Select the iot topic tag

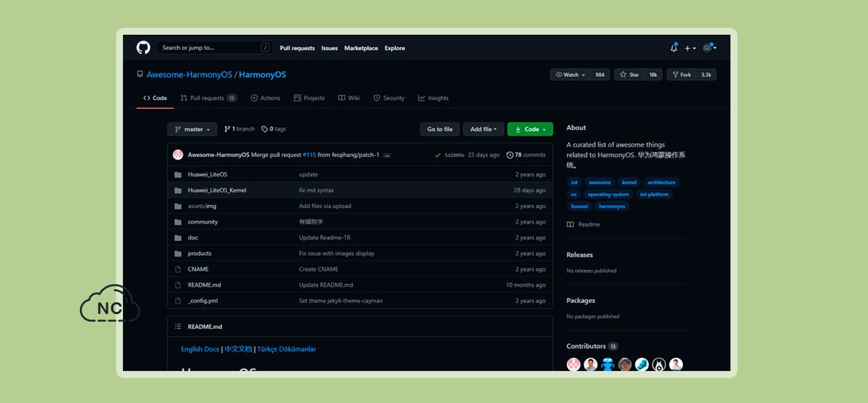[x=574, y=183]
